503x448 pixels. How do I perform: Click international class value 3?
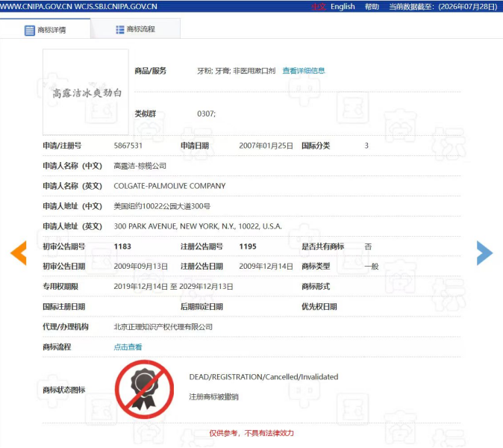[x=366, y=146]
